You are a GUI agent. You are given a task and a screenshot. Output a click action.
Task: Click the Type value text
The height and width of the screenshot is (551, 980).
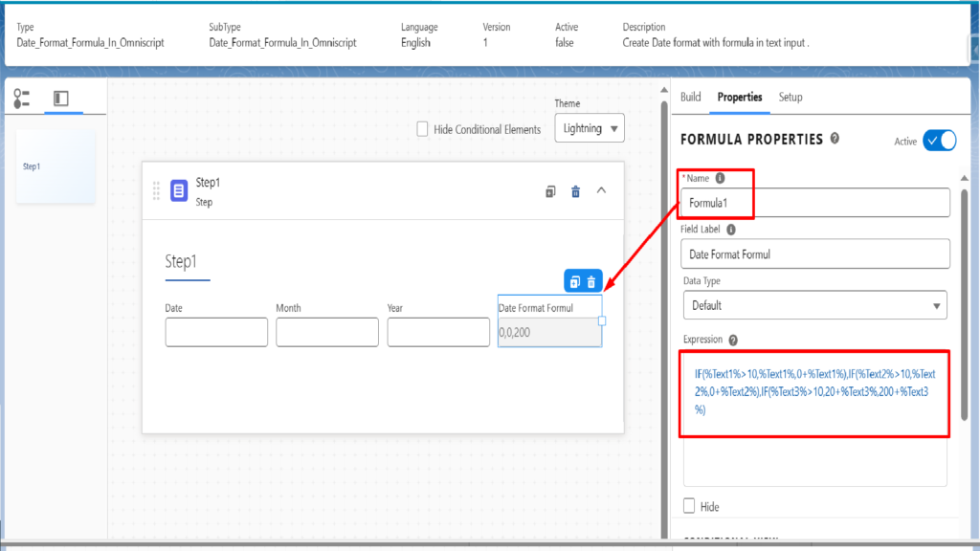click(x=90, y=42)
